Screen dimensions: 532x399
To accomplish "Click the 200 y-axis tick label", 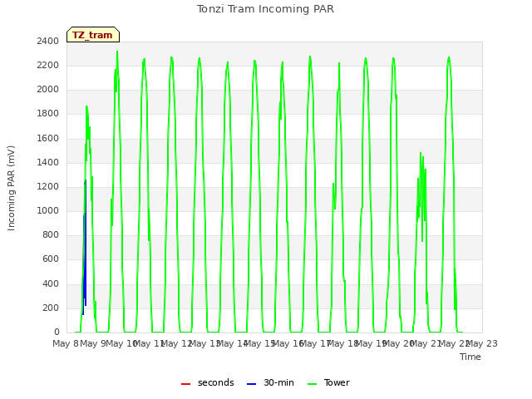I will (51, 308).
